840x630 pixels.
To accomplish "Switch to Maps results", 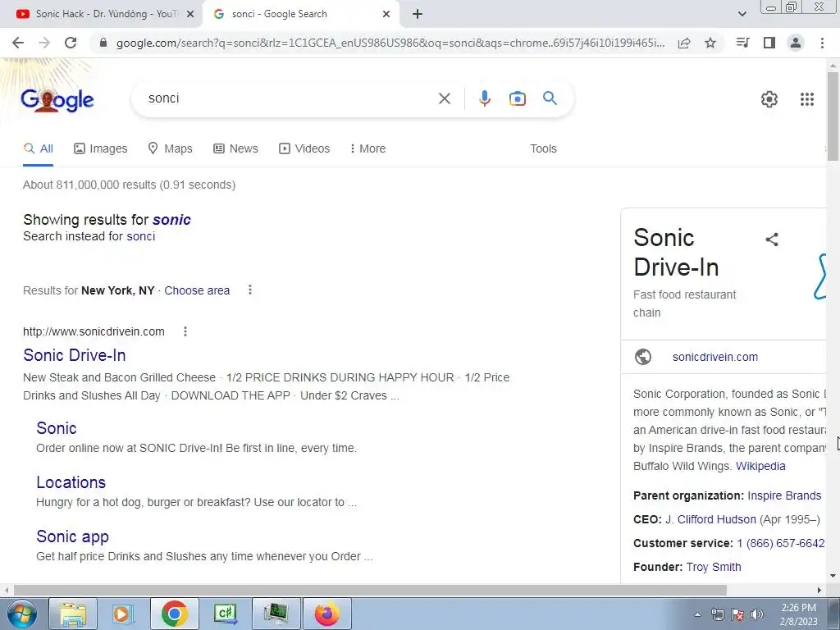I will [171, 148].
